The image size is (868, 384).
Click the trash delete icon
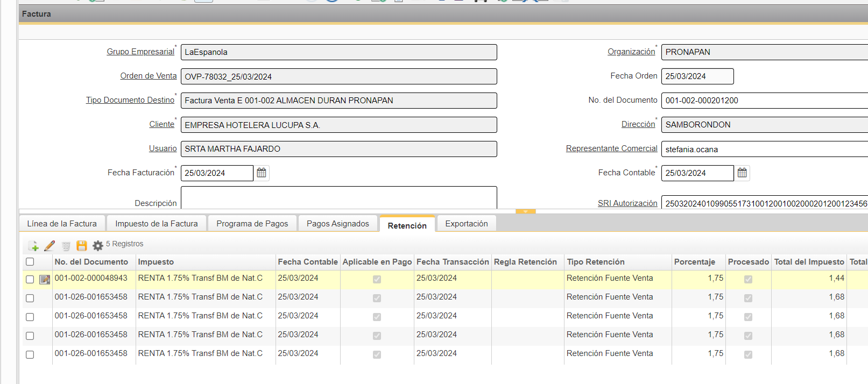[66, 246]
